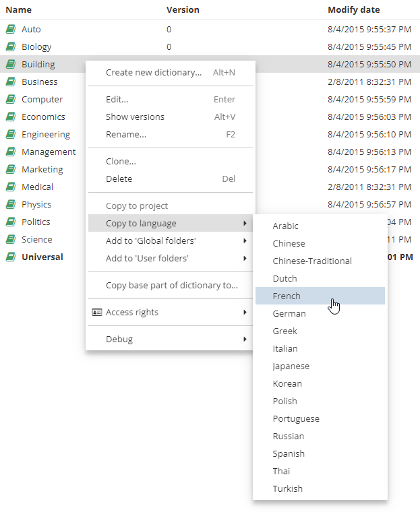Pick Japanese in the language submenu
This screenshot has width=420, height=512.
tap(291, 366)
